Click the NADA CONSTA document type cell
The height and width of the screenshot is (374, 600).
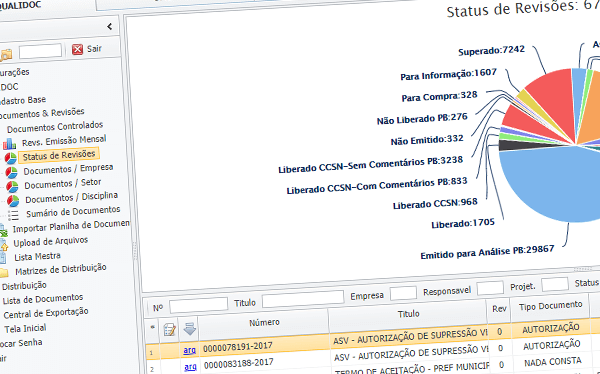(x=553, y=362)
